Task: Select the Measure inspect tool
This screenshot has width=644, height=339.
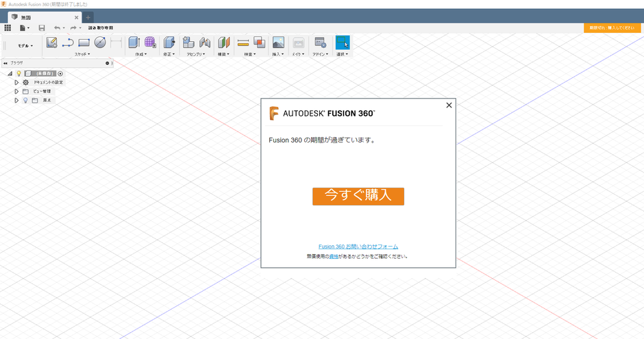Action: pos(243,42)
